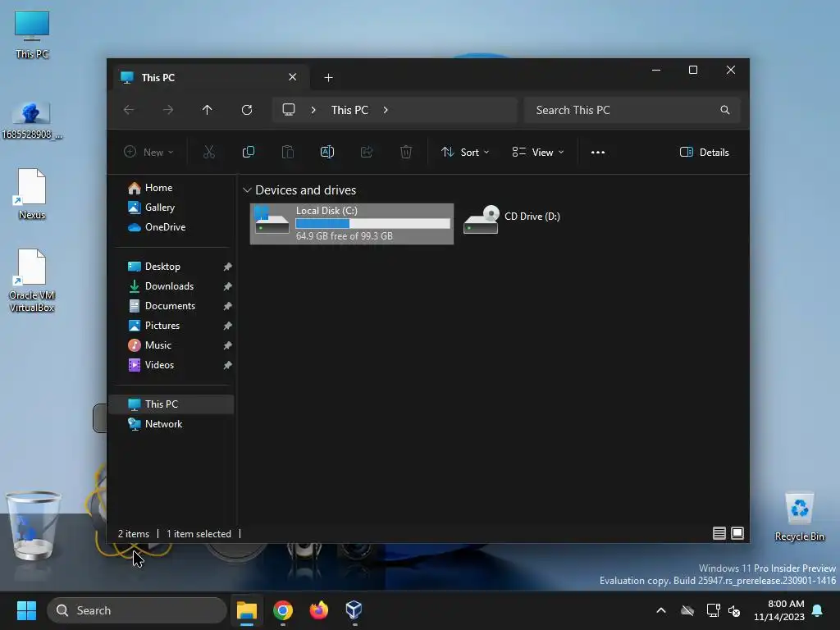Click the PC icon in address bar
The width and height of the screenshot is (840, 630).
tap(289, 109)
